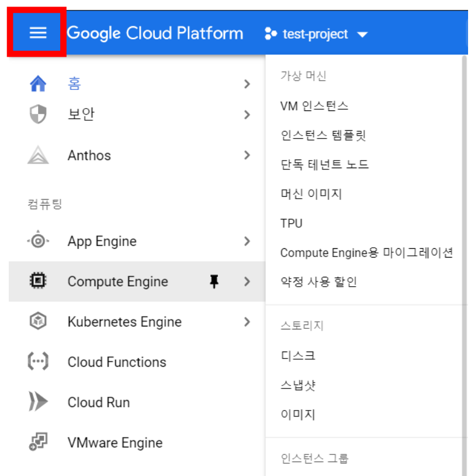
Task: Select Kubernetes Engine in the navigation menu
Action: (124, 322)
